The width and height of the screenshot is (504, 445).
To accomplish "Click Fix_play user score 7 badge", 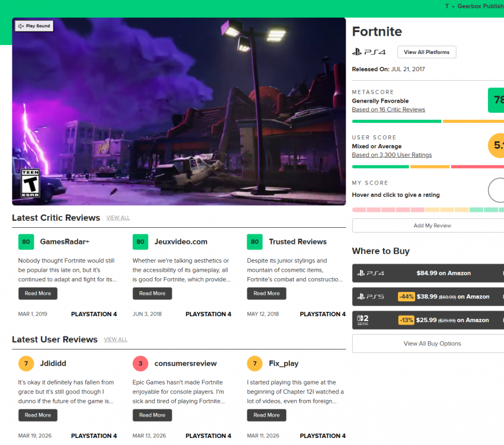I will tap(254, 364).
